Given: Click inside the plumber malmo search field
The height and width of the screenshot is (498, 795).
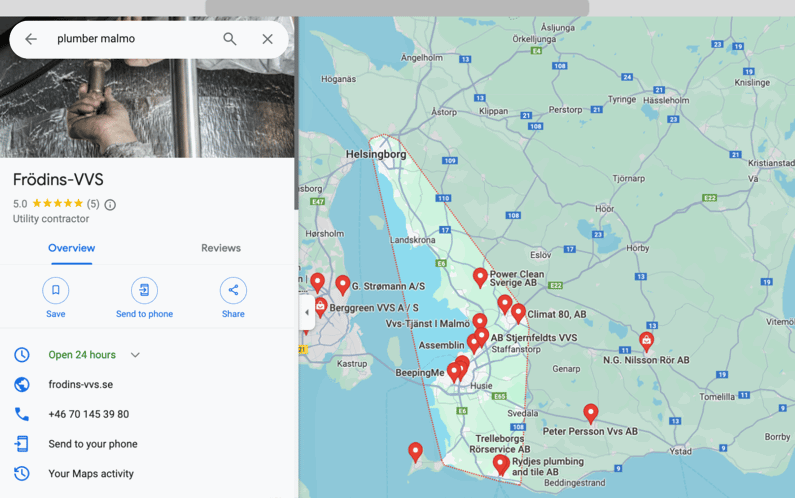Looking at the screenshot, I should point(130,39).
